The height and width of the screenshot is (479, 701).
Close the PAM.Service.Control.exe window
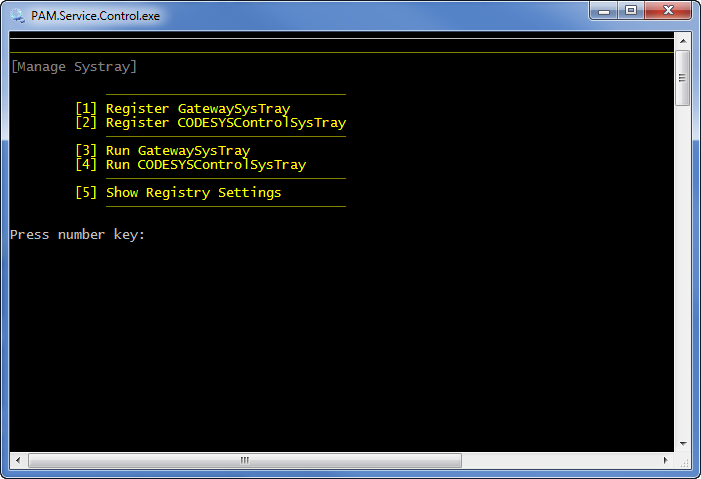point(668,11)
